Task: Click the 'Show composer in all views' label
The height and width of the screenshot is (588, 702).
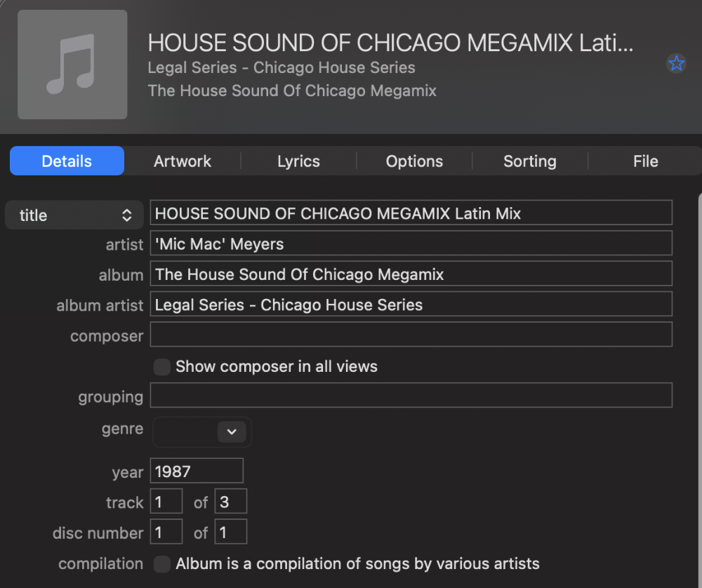Action: click(x=276, y=366)
